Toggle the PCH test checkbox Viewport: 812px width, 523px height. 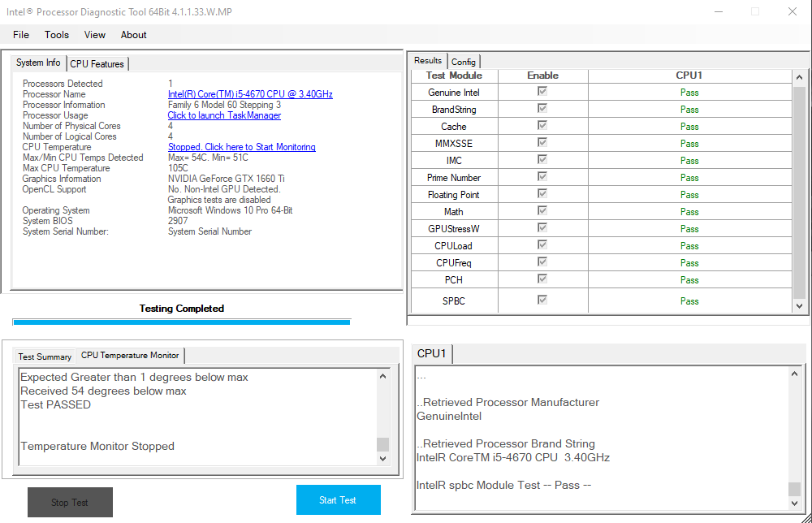[x=542, y=279]
